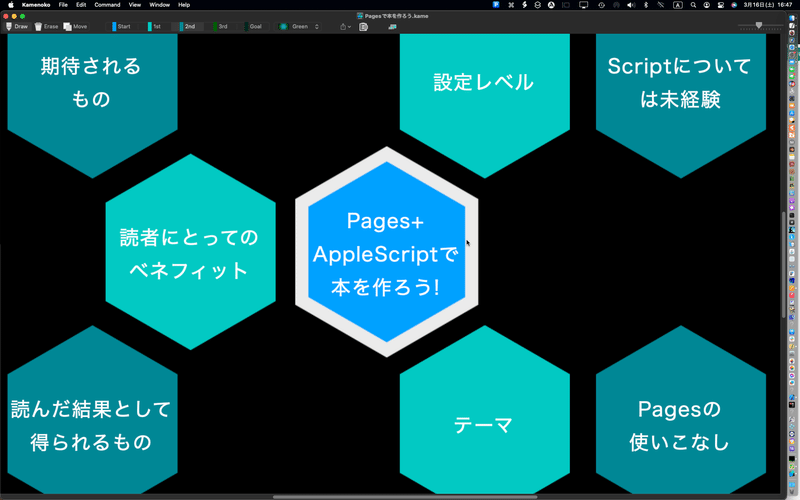
Task: Open the File menu
Action: tap(63, 5)
